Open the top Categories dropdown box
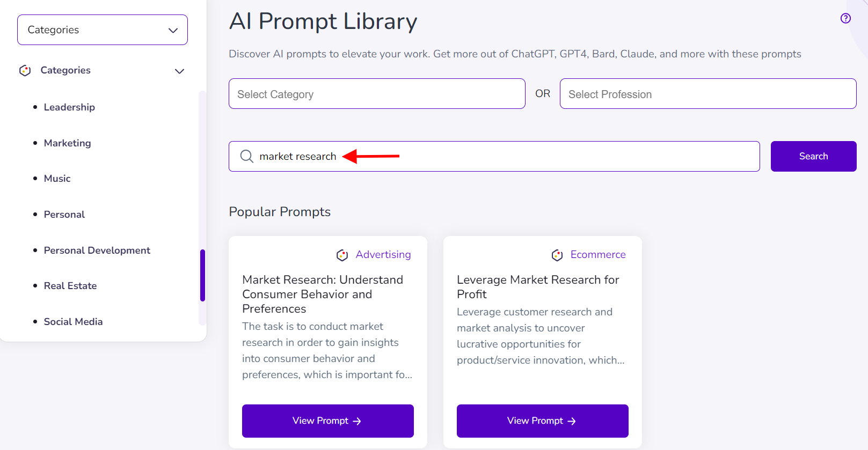Image resolution: width=868 pixels, height=450 pixels. [103, 30]
